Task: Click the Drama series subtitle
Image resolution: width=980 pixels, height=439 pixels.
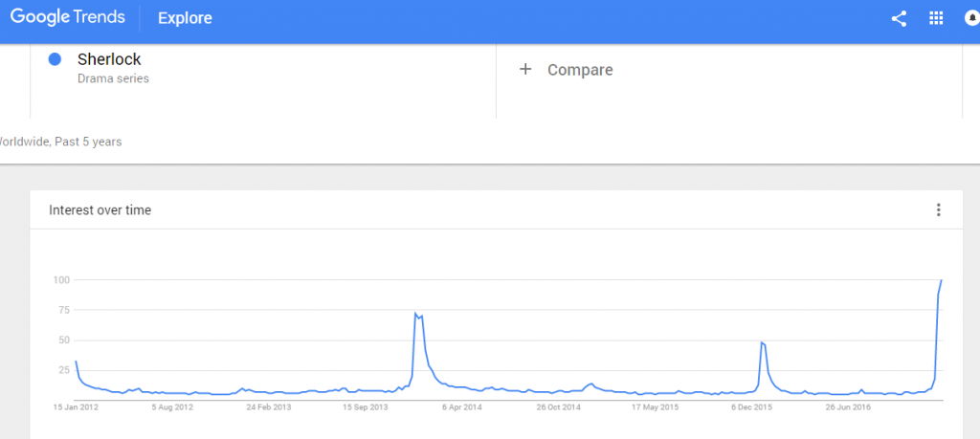Action: [113, 79]
